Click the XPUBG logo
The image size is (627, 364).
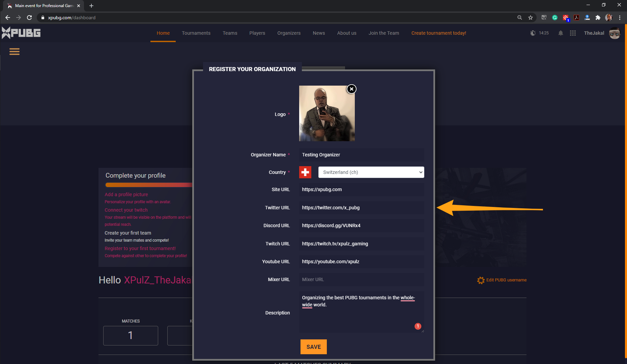(21, 33)
